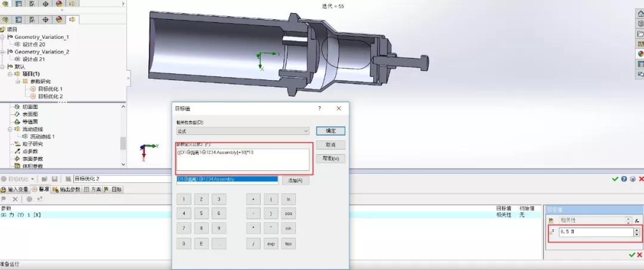
Task: Click the formula definition text box
Action: pos(243,159)
